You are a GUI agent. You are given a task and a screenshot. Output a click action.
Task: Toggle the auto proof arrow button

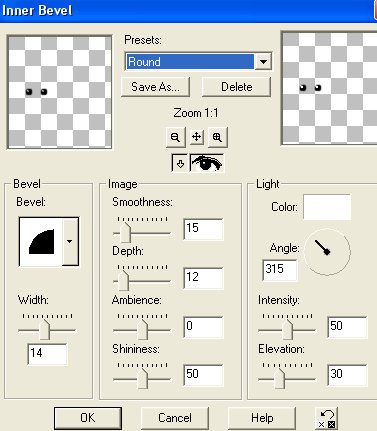click(x=180, y=163)
